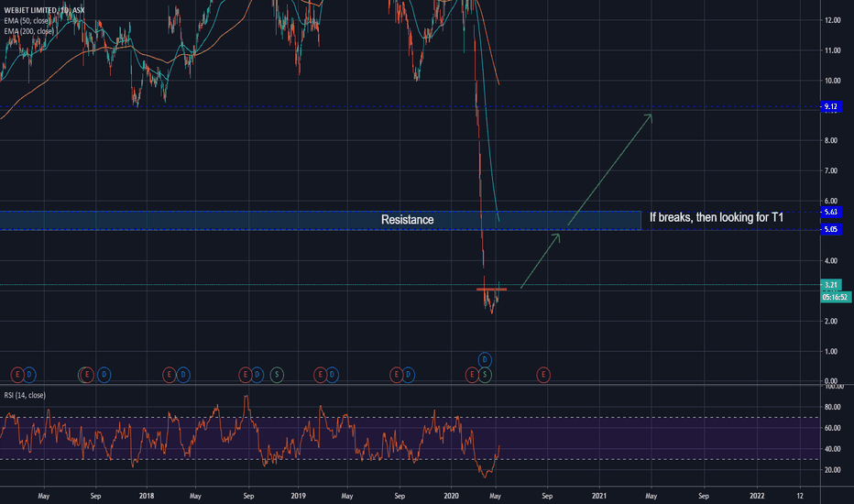854x504 pixels.
Task: Click the earnings marker near Sep 2019
Action: (x=397, y=374)
